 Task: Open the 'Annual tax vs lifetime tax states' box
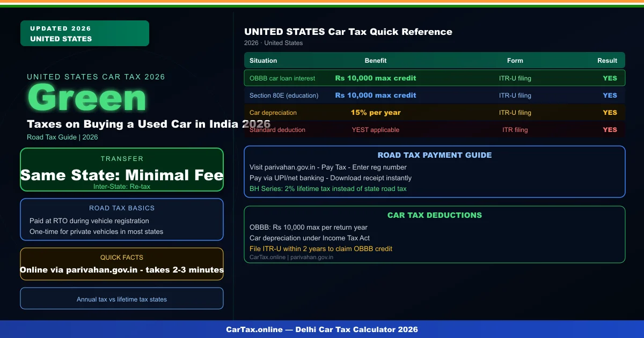pos(122,298)
